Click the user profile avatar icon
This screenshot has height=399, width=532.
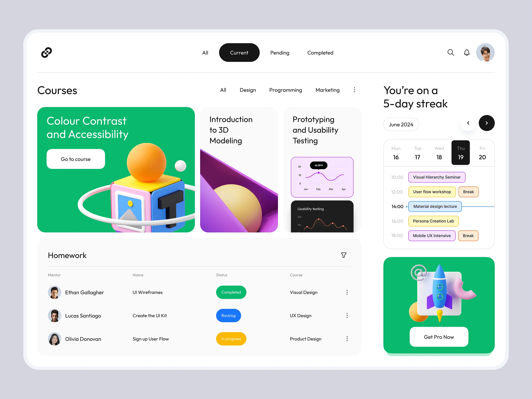tap(485, 52)
